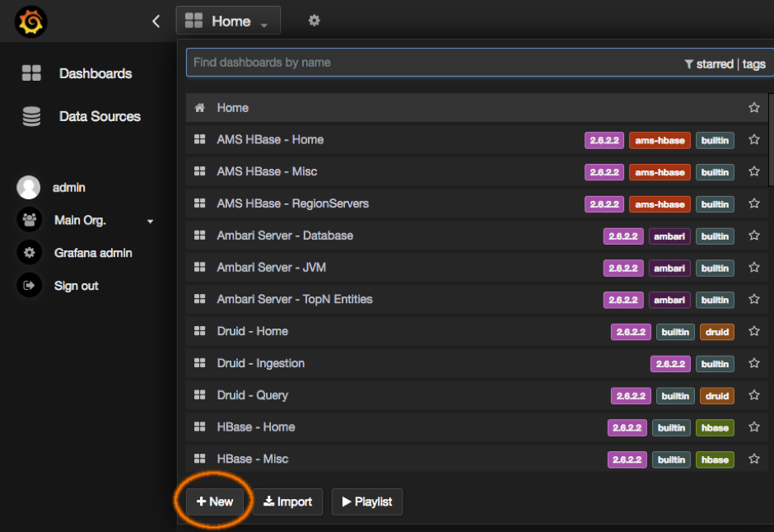Click the Grafana logo icon
This screenshot has height=532, width=774.
[x=30, y=21]
